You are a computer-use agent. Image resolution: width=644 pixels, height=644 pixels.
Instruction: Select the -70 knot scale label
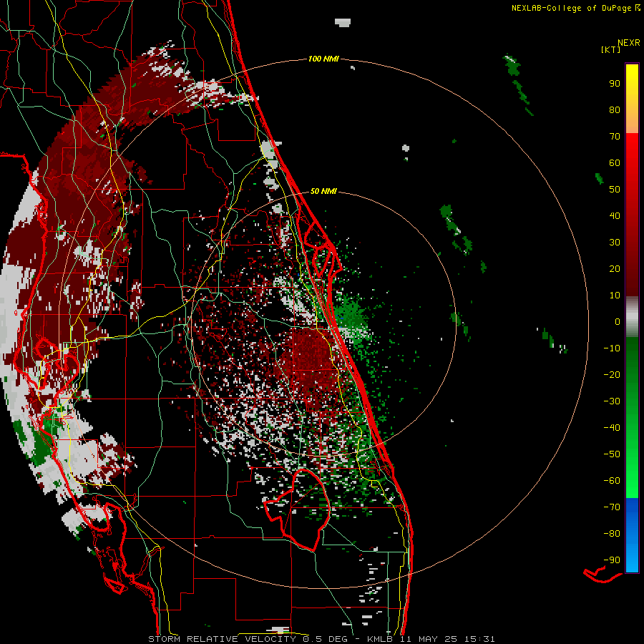(612, 507)
